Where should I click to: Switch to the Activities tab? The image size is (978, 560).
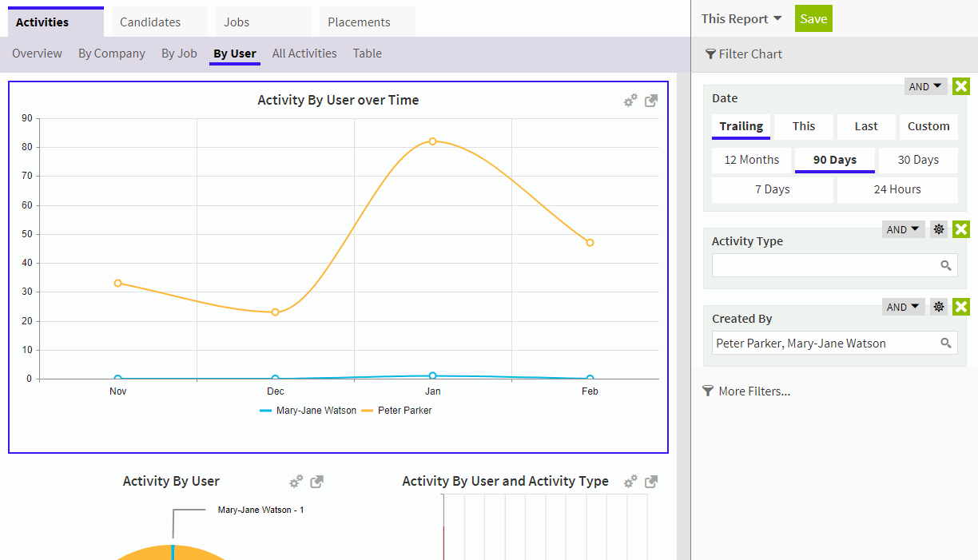56,22
